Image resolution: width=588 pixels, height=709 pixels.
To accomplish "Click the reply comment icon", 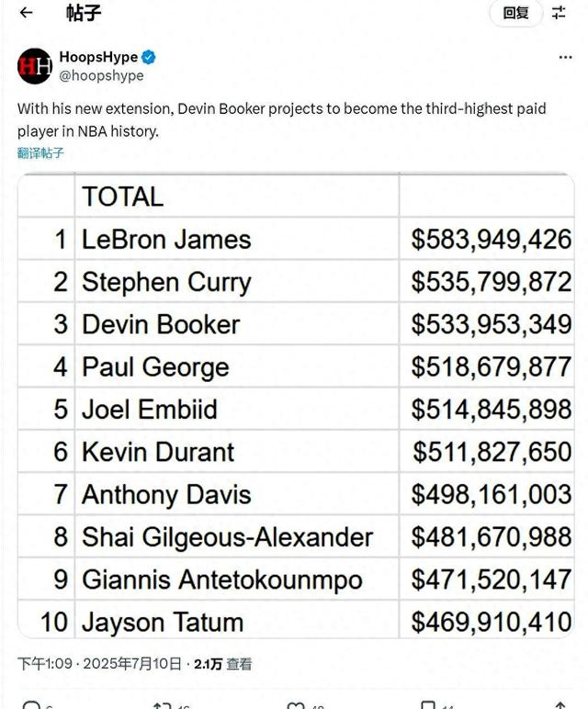I will tap(31, 705).
